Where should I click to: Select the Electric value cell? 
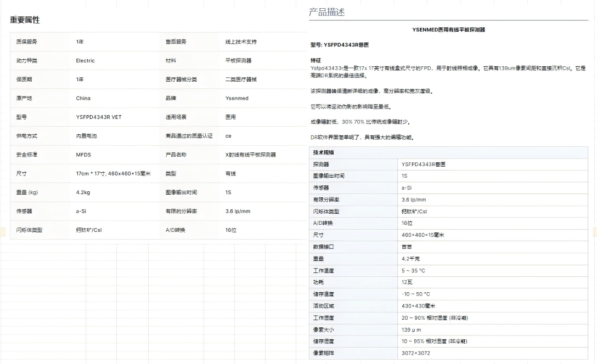coord(85,60)
